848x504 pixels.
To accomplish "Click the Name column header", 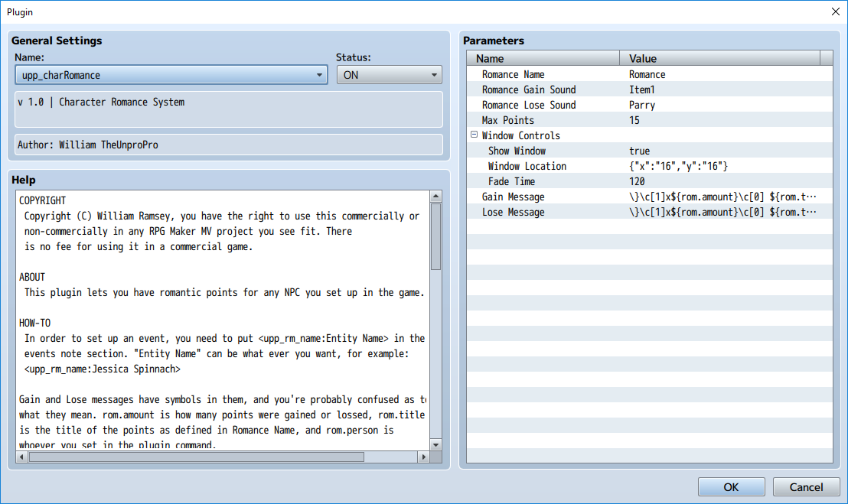I will click(x=543, y=58).
